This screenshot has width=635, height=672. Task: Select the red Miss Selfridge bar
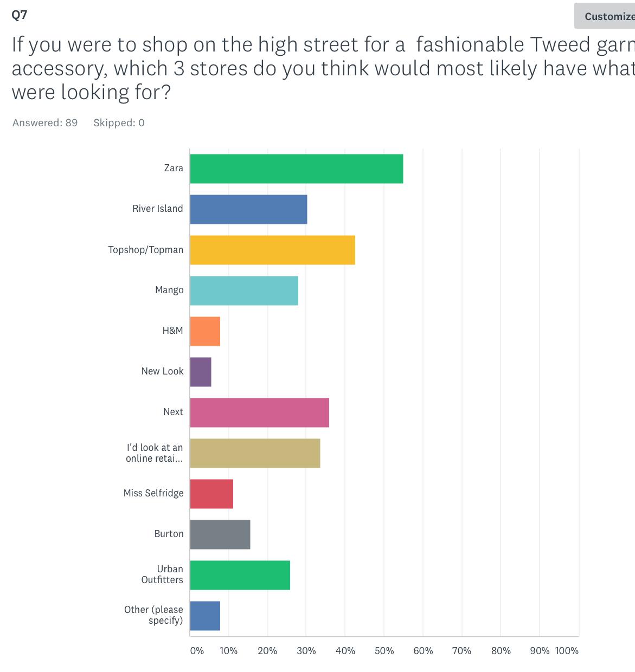[211, 494]
